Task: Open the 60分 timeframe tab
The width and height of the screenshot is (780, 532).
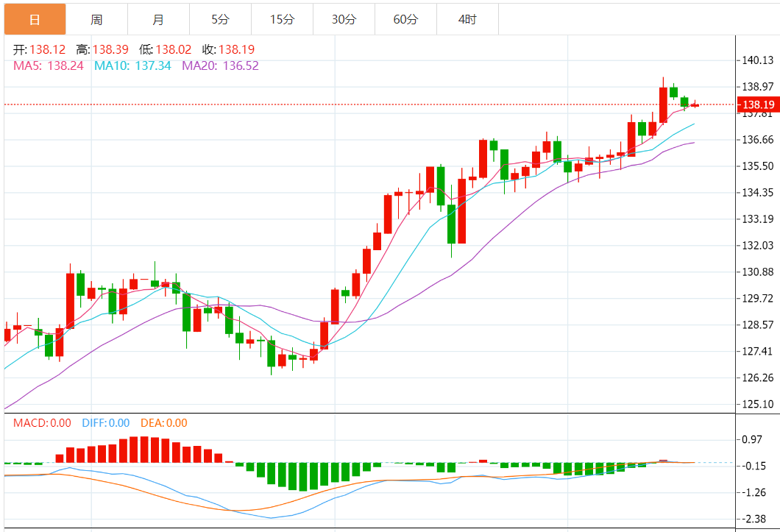Action: tap(405, 19)
